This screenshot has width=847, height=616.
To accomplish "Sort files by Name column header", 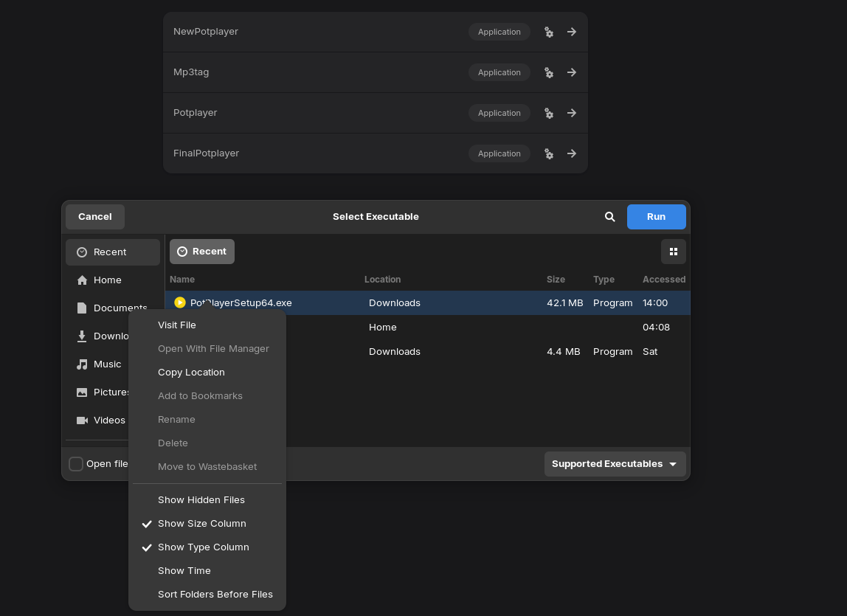I will (x=182, y=280).
